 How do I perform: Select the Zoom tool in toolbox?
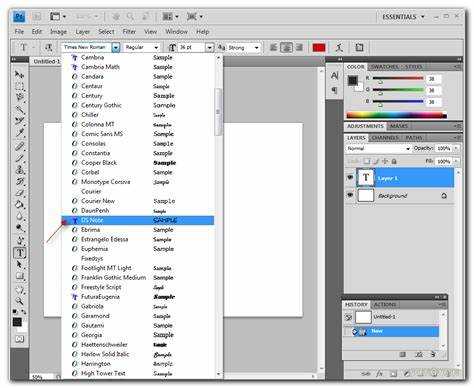tap(19, 301)
